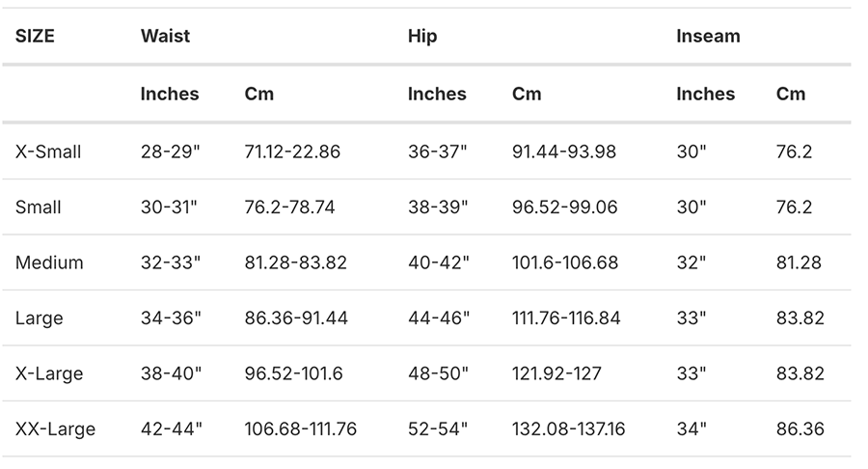Click the 34" inseam cell for XX-Large
The width and height of the screenshot is (868, 469).
[692, 428]
